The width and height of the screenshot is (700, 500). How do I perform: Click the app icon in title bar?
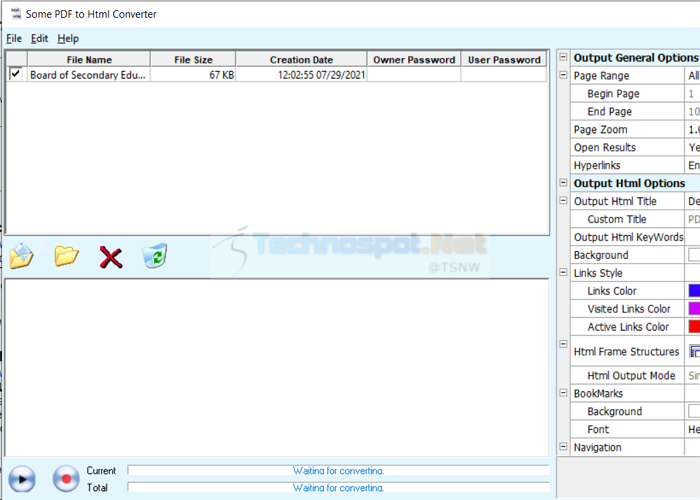pos(16,14)
